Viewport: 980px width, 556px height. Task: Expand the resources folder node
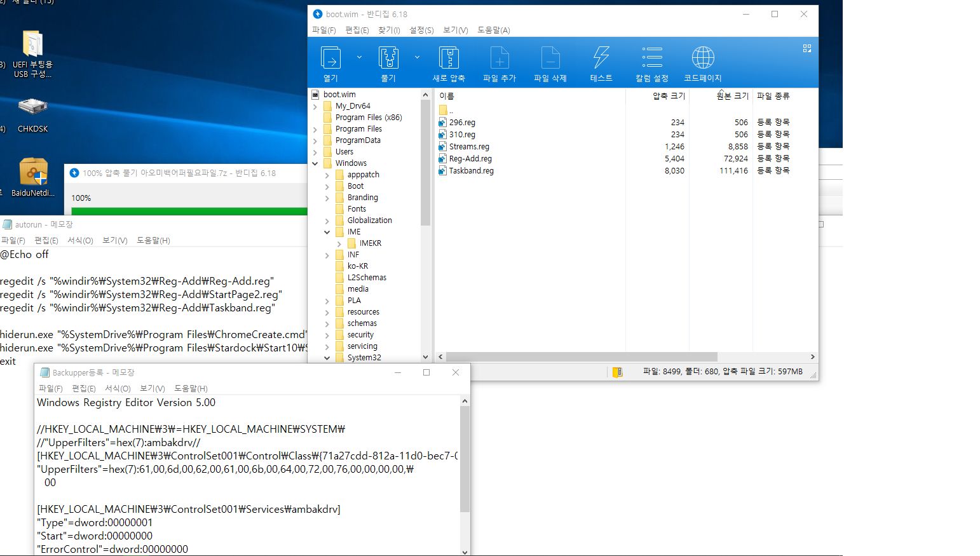pos(327,312)
